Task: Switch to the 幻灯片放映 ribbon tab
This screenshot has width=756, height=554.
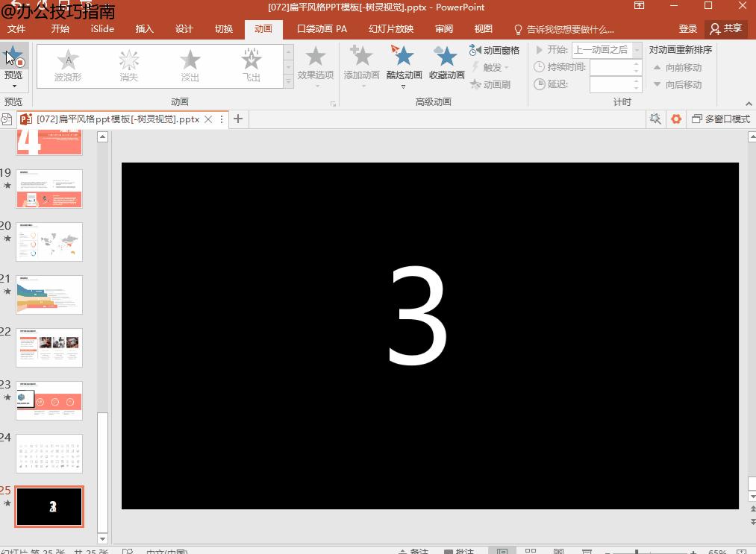Action: pos(390,29)
